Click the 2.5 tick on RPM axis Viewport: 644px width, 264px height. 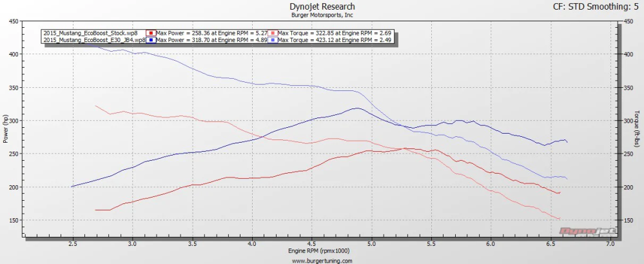(x=72, y=244)
